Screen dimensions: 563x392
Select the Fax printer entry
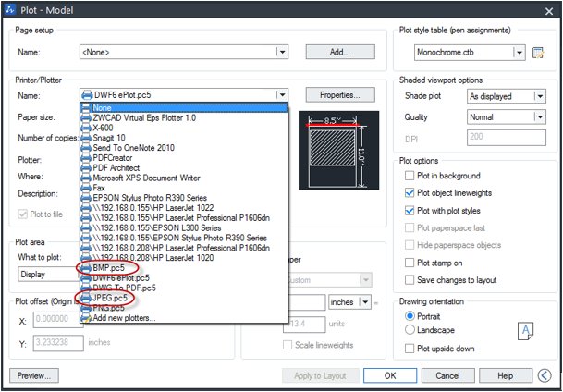pos(184,188)
